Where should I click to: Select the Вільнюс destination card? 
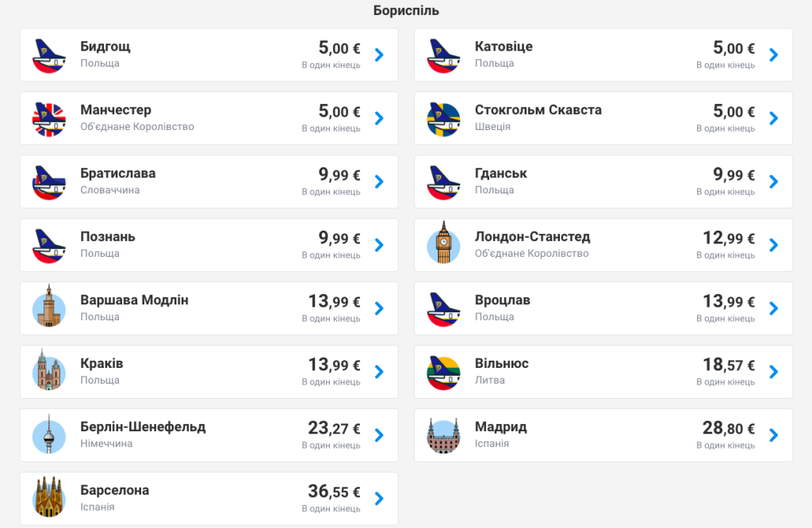603,371
